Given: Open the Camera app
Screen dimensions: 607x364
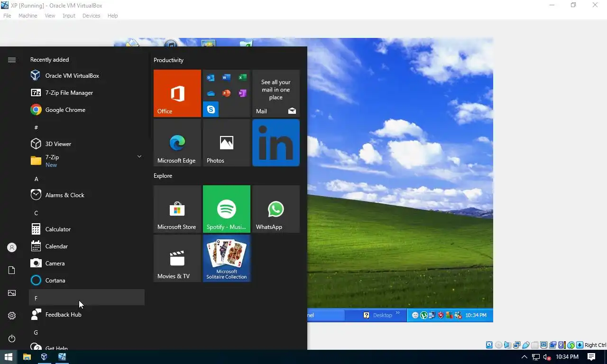Looking at the screenshot, I should [87, 263].
